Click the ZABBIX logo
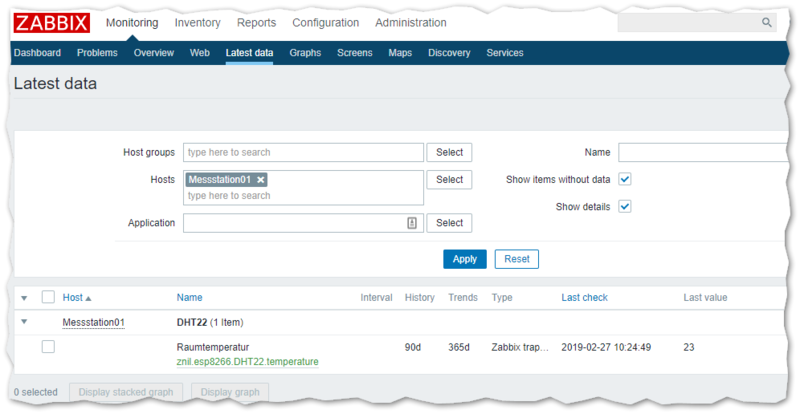 (x=52, y=23)
